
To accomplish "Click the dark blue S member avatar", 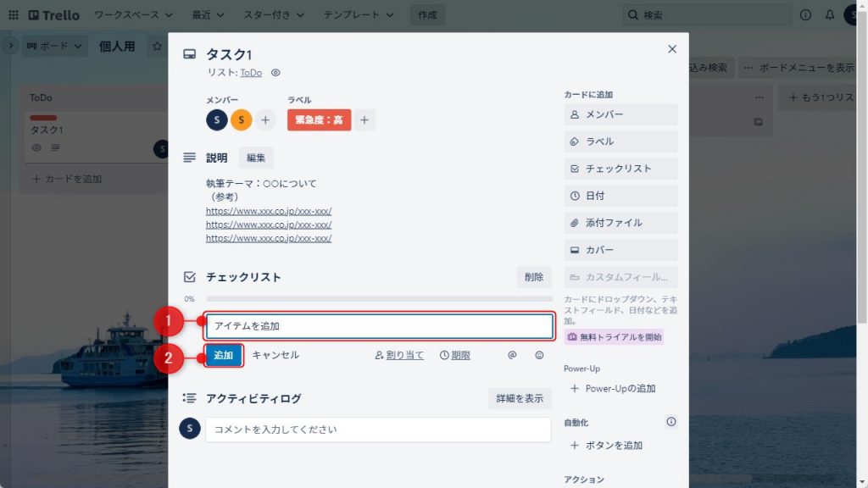I will [217, 120].
